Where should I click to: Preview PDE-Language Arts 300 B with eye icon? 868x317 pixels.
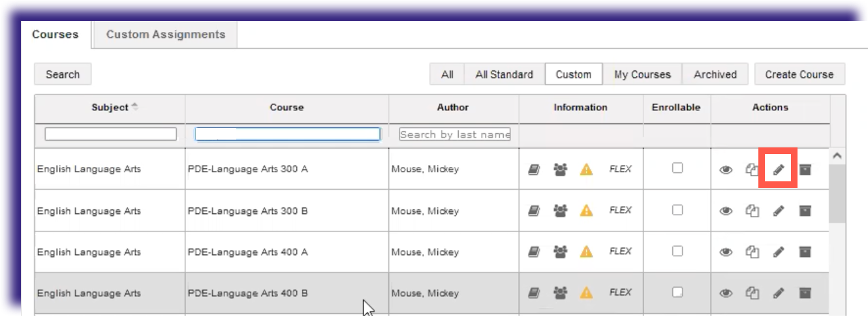[x=725, y=211]
